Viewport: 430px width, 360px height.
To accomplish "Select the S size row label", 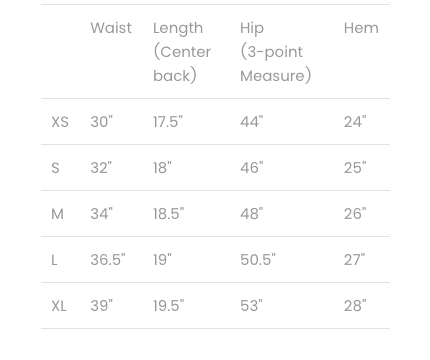I will coord(55,168).
